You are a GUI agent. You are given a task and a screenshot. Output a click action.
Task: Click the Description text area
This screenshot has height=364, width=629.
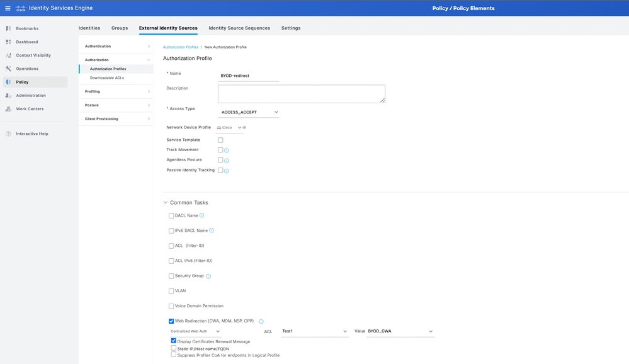(301, 94)
